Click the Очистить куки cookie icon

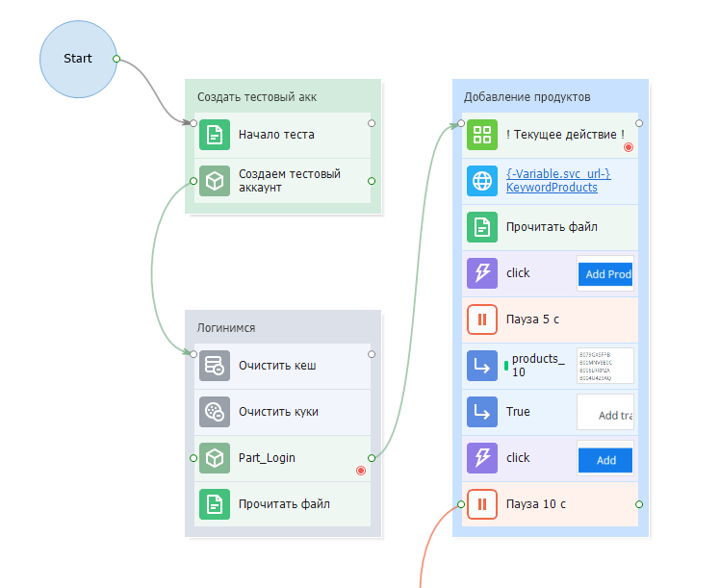click(215, 412)
